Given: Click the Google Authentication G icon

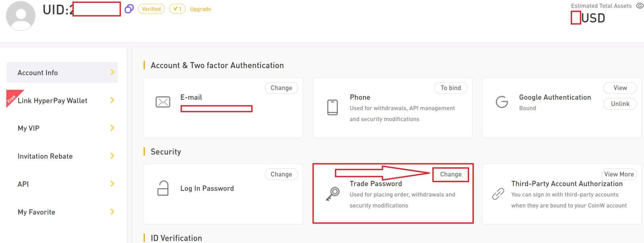Looking at the screenshot, I should [502, 102].
